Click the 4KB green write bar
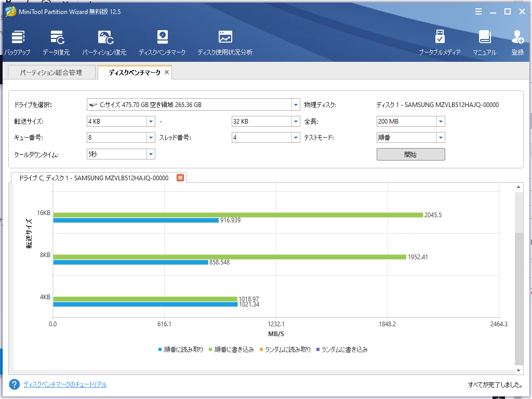The width and height of the screenshot is (532, 399). pos(145,299)
